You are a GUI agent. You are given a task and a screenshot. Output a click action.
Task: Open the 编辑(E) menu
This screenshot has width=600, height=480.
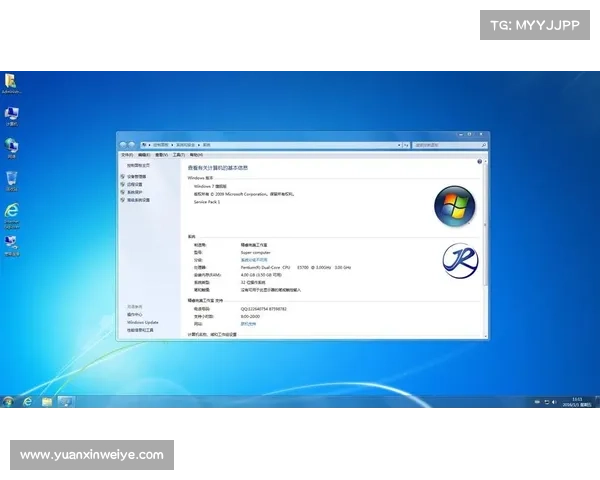144,155
